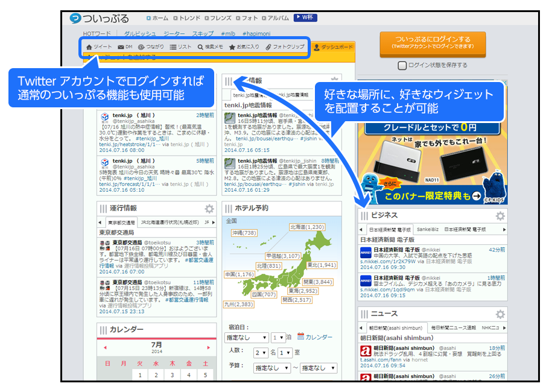Open the maximum 予算 dropdown
The height and width of the screenshot is (392, 549).
(x=319, y=368)
